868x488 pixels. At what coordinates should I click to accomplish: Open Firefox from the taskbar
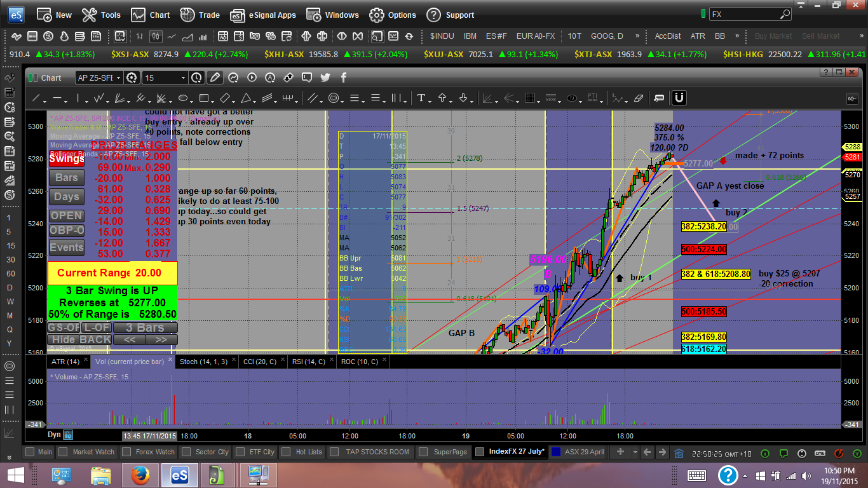coord(139,475)
